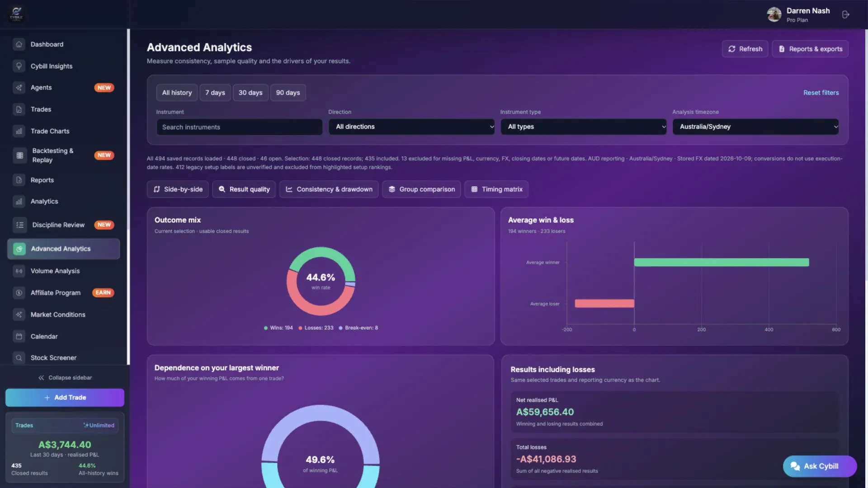Screen dimensions: 868x488
Task: Click the Market Conditions icon
Action: pyautogui.click(x=19, y=314)
